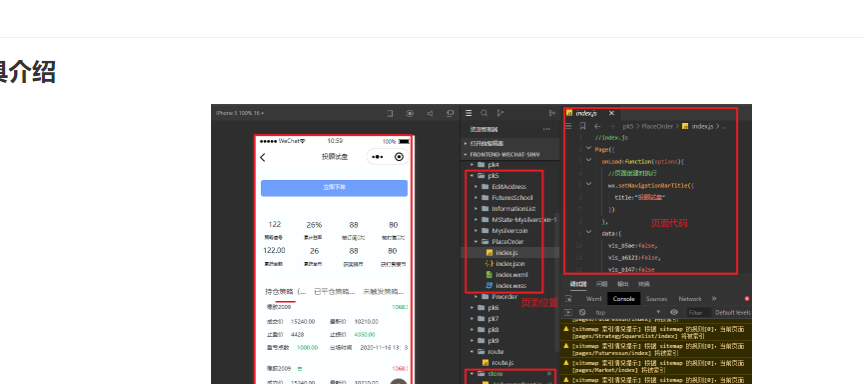
Task: Open the iPhone 5 device dropdown
Action: [x=240, y=113]
